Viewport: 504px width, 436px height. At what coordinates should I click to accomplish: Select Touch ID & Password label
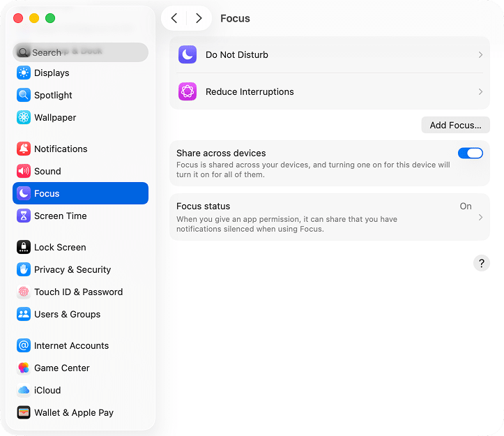pos(79,292)
